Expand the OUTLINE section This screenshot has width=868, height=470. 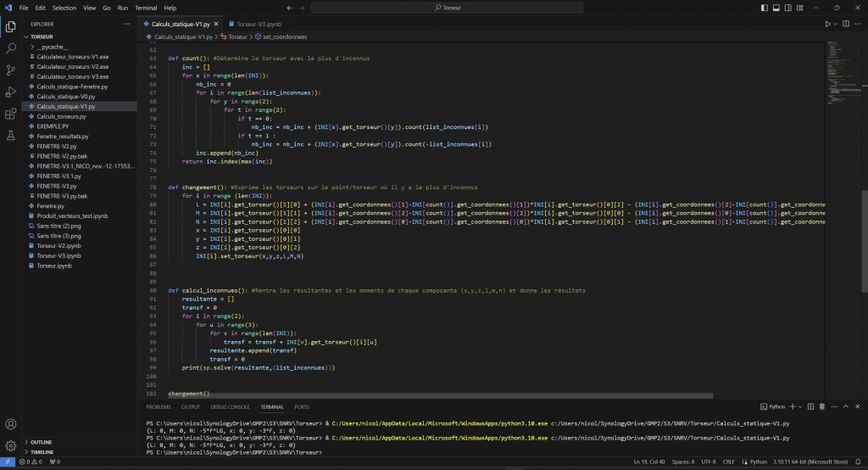(x=41, y=442)
